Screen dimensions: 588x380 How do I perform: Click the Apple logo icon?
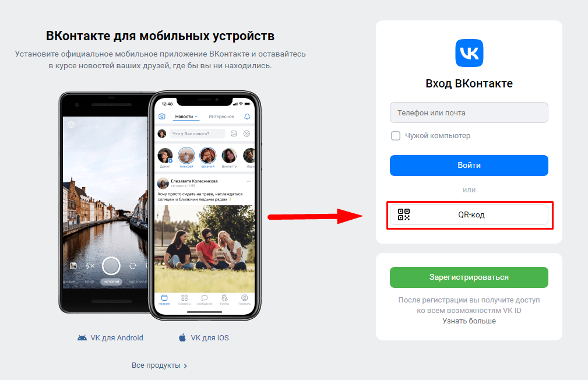pos(182,337)
